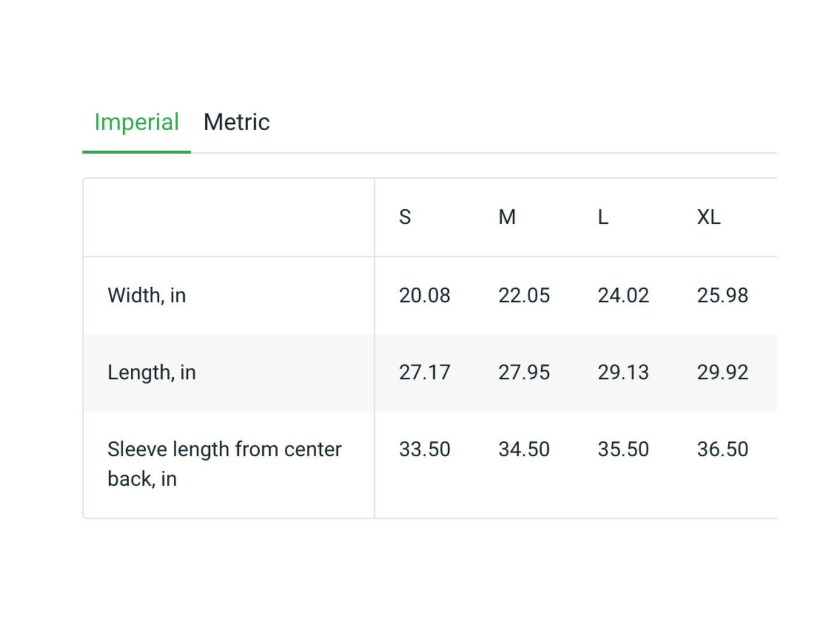
Task: Click the 20.08 width value
Action: [424, 295]
